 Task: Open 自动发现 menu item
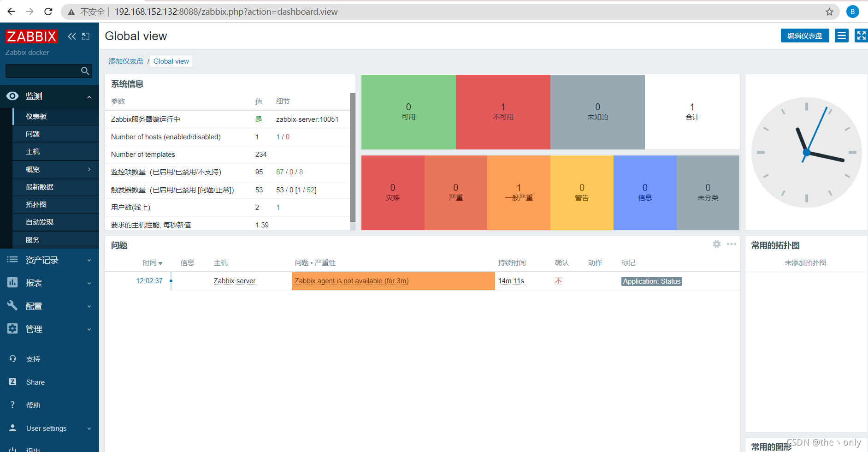pyautogui.click(x=56, y=222)
